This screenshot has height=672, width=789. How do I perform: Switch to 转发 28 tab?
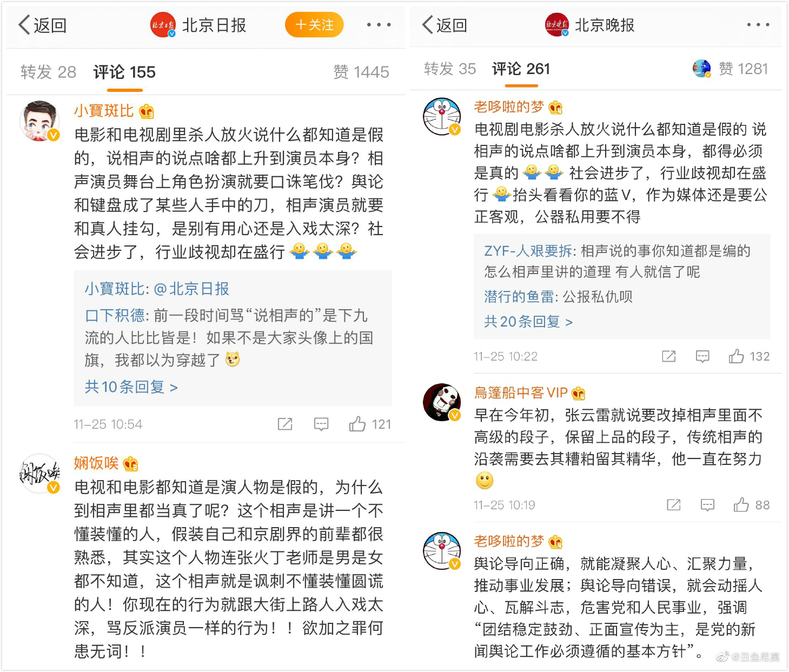point(48,72)
